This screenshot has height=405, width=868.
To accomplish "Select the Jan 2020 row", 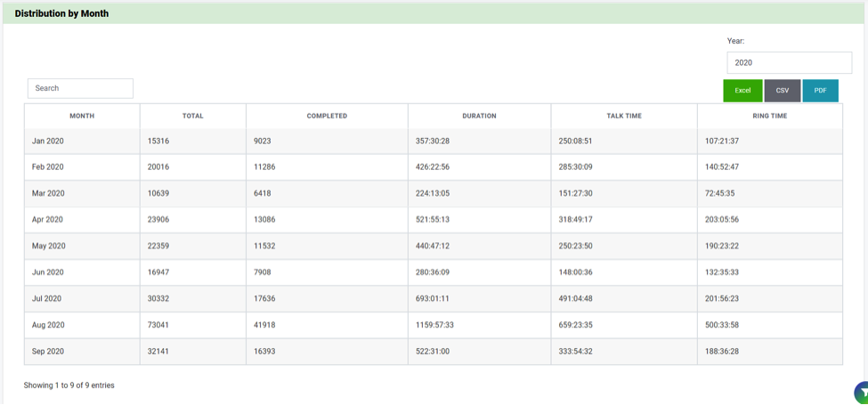I will click(48, 142).
